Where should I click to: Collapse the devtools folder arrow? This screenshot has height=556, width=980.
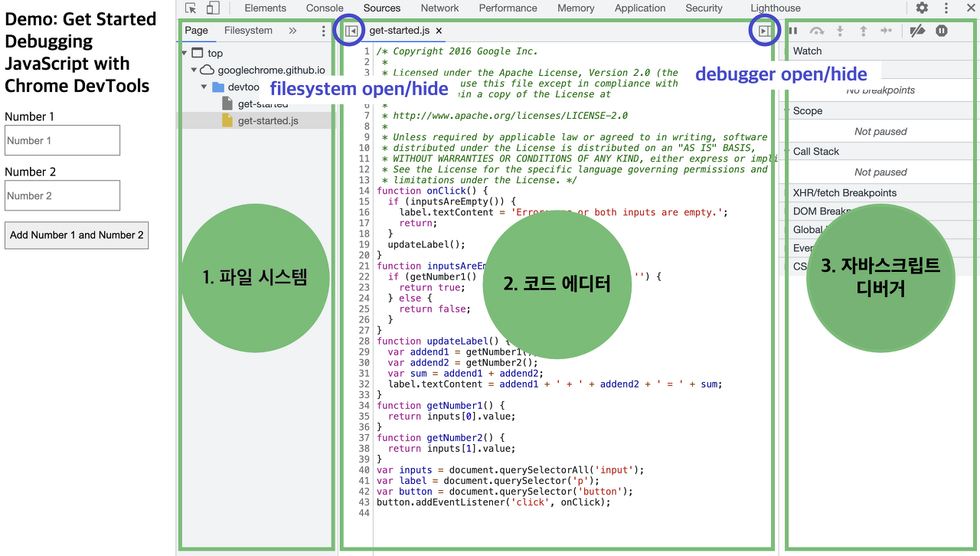(204, 87)
